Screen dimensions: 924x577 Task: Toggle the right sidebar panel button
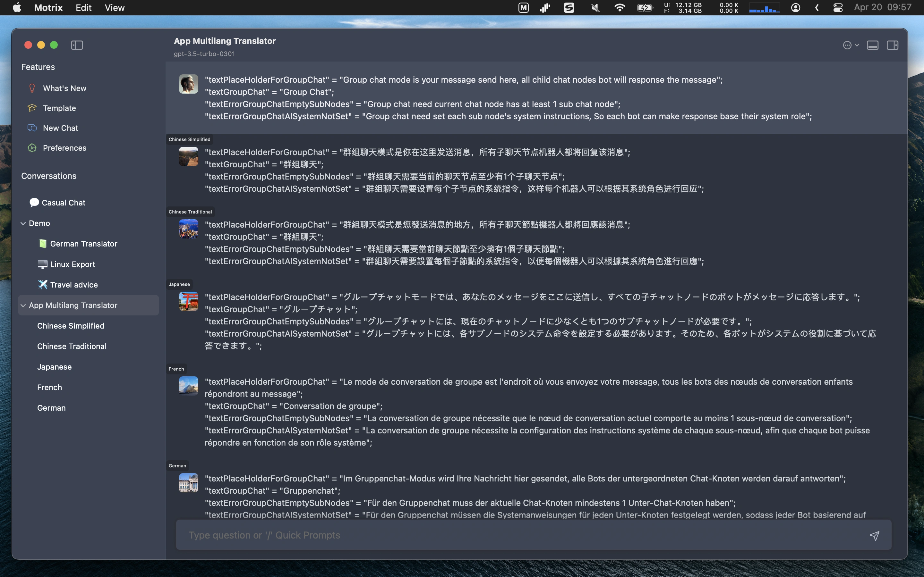click(892, 45)
